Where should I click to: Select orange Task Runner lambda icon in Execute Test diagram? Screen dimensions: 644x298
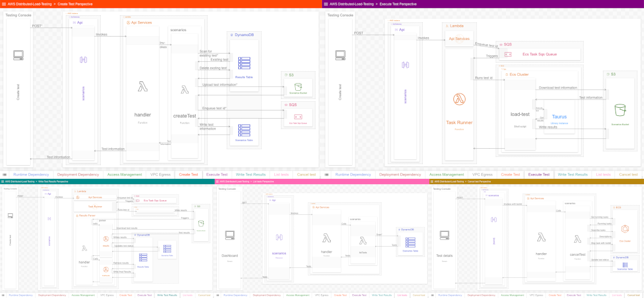[458, 100]
